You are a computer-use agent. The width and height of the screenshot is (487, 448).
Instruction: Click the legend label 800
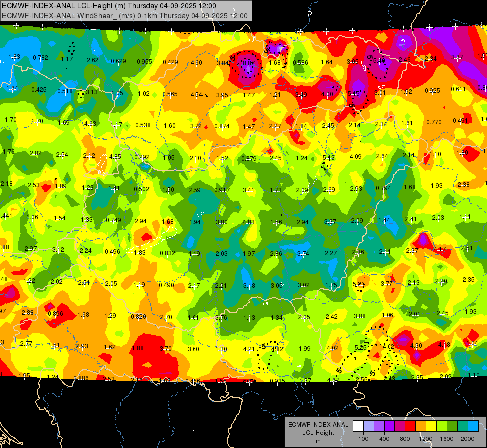405,439
